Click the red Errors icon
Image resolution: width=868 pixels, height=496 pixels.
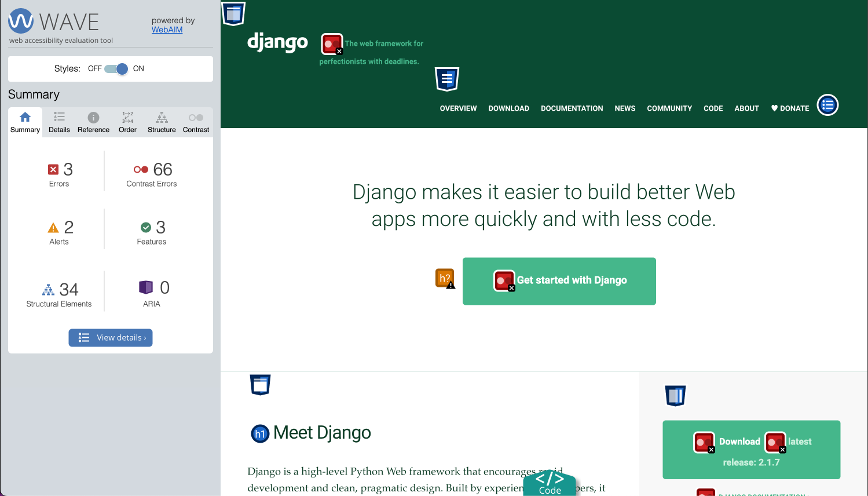53,169
